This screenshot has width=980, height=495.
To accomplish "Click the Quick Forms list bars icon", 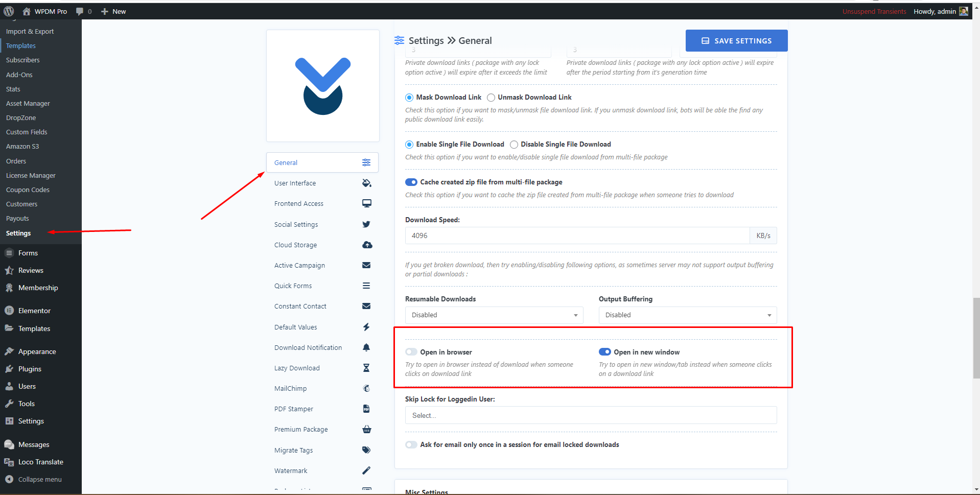I will [366, 286].
